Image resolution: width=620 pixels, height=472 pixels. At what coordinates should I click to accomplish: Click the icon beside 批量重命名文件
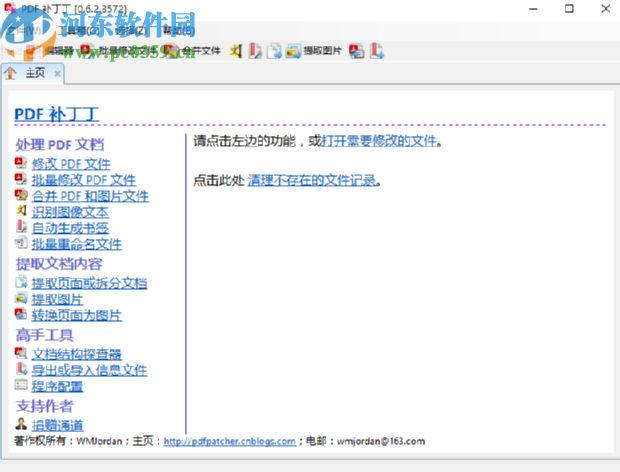[x=21, y=242]
